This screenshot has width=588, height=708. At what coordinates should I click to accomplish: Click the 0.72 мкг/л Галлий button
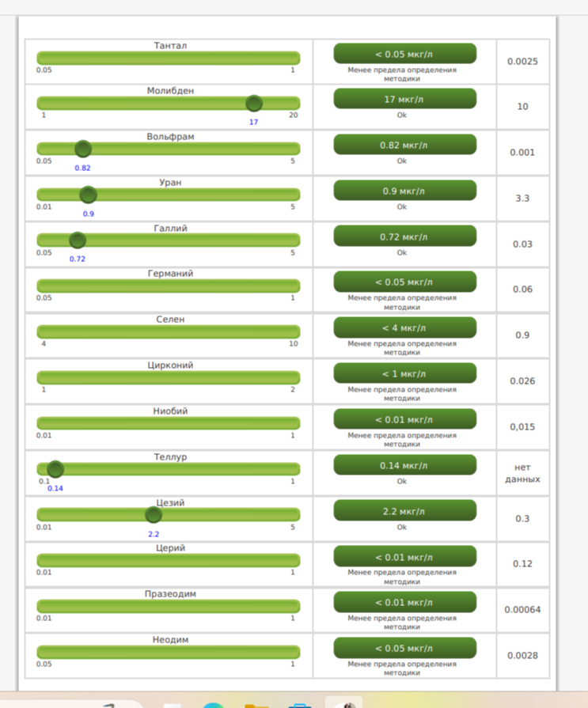pos(404,237)
